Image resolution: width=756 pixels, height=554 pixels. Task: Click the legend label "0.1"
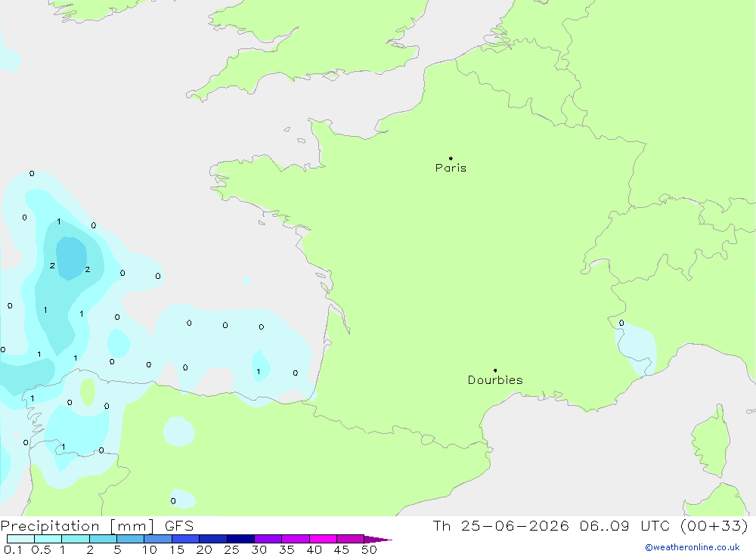point(13,549)
